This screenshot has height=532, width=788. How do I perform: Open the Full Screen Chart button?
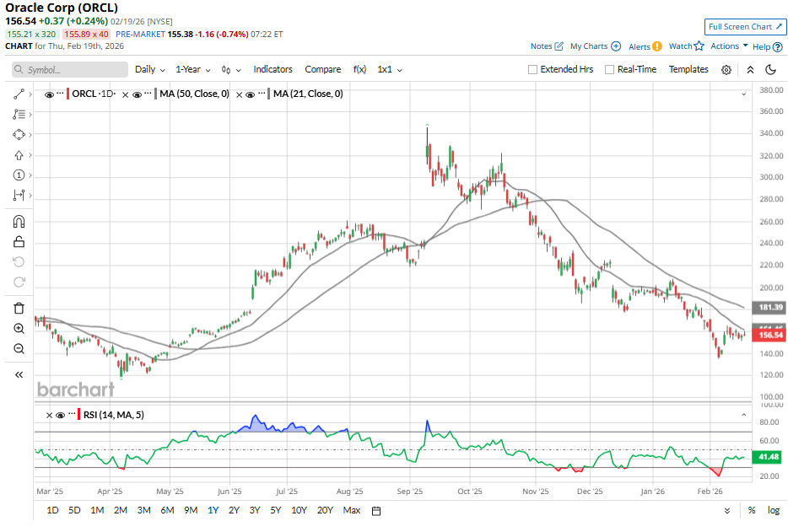pos(744,27)
